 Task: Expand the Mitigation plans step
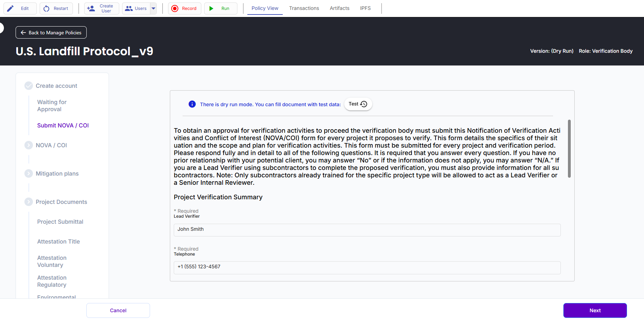(x=29, y=173)
